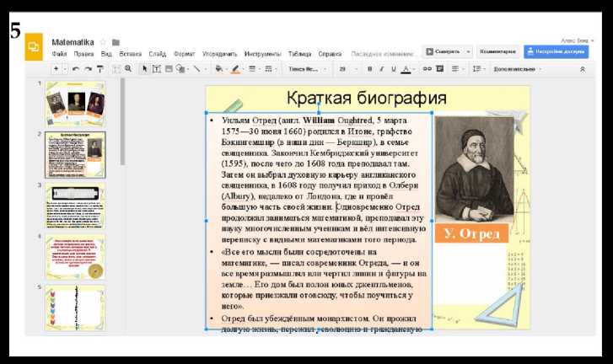Toggle underline formatting
613x364 pixels.
pyautogui.click(x=393, y=69)
